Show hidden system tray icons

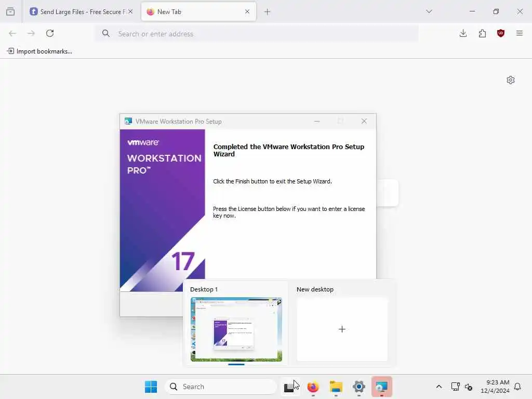tap(438, 387)
